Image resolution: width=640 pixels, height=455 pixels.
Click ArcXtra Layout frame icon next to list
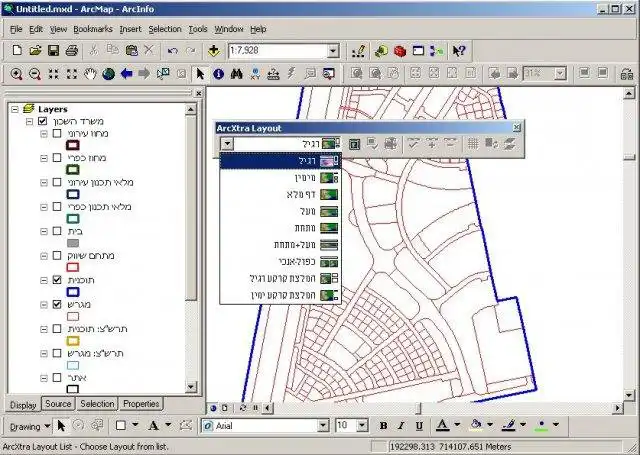tap(354, 144)
